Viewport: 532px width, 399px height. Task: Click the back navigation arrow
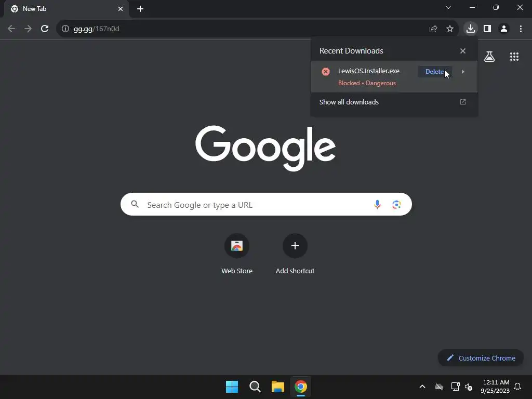11,29
